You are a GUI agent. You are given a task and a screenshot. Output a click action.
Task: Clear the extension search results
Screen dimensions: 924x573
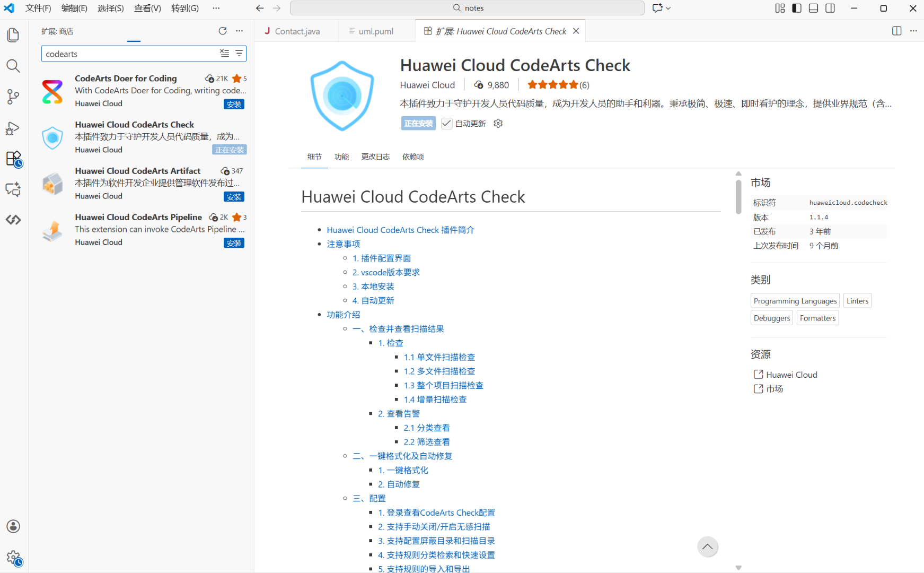point(225,54)
